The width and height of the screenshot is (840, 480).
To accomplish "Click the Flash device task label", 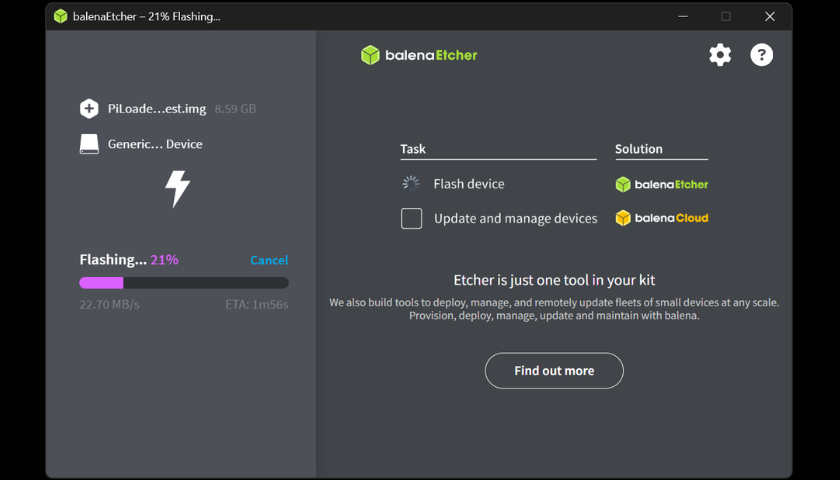I will pyautogui.click(x=469, y=184).
